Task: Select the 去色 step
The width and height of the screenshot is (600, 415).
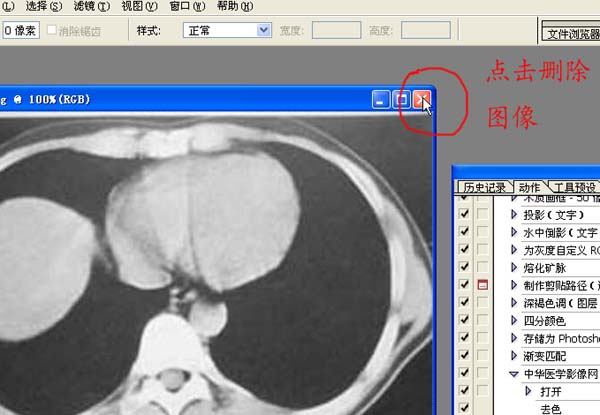Action: pyautogui.click(x=551, y=409)
